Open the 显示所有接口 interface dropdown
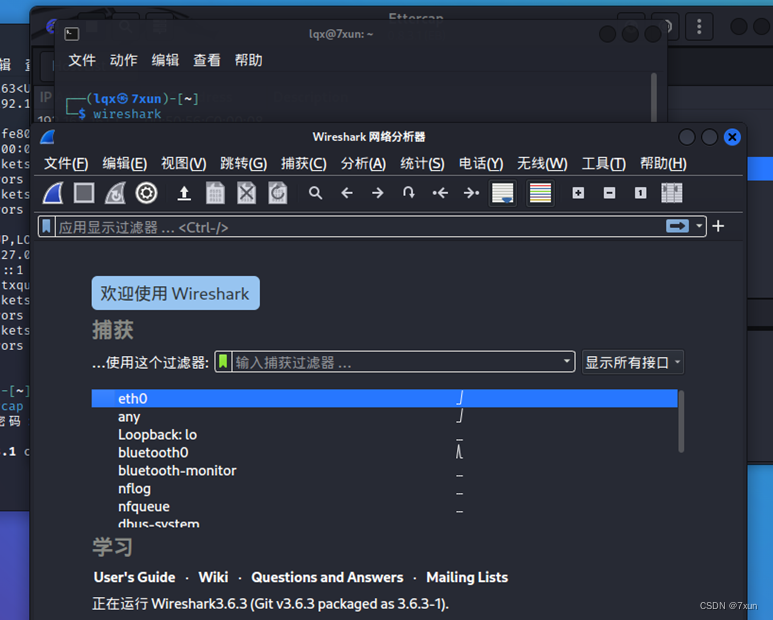Image resolution: width=773 pixels, height=620 pixels. pos(632,362)
